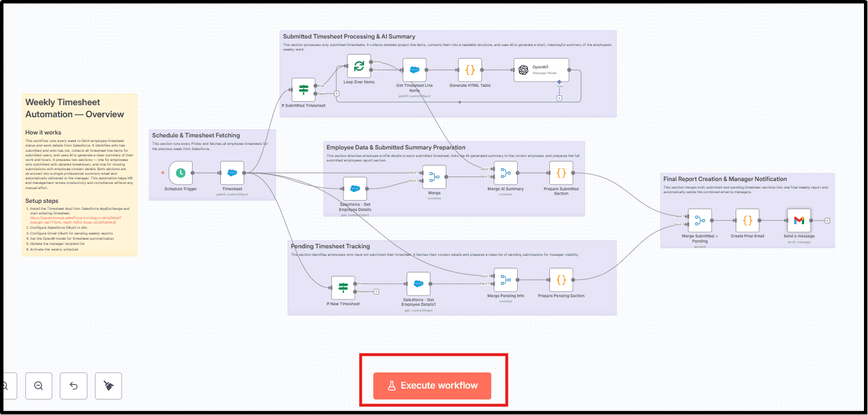Click the Execute workflow button
The image size is (868, 415).
(433, 386)
